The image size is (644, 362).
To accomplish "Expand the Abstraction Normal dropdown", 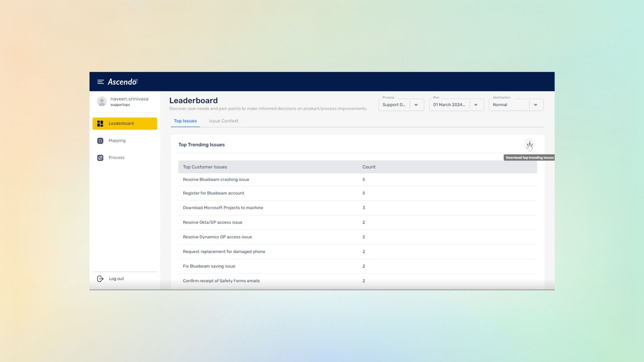I will (535, 105).
